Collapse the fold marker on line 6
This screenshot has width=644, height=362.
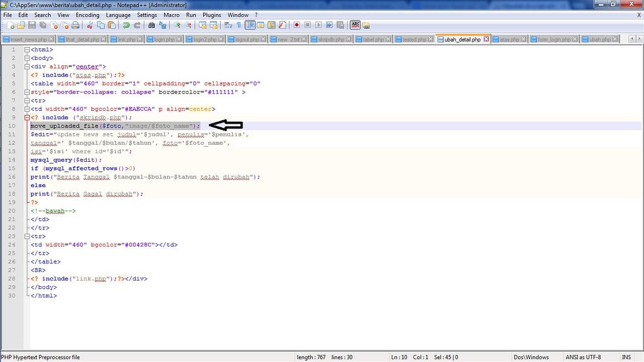27,92
